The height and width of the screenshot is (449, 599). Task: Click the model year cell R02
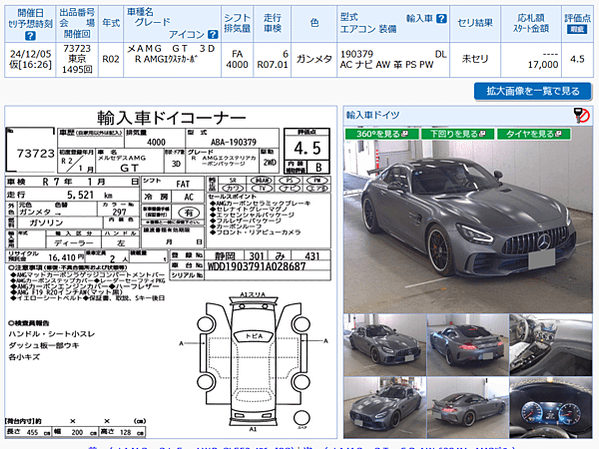click(x=111, y=59)
